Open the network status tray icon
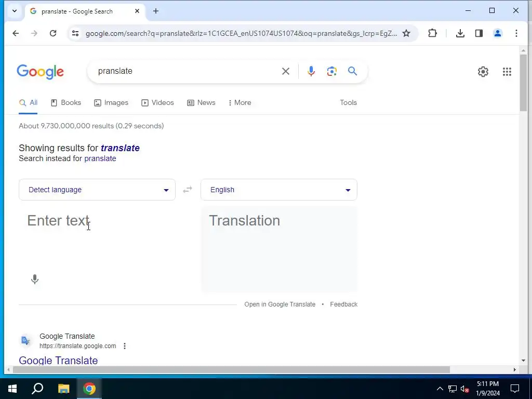Image resolution: width=532 pixels, height=399 pixels. (453, 389)
